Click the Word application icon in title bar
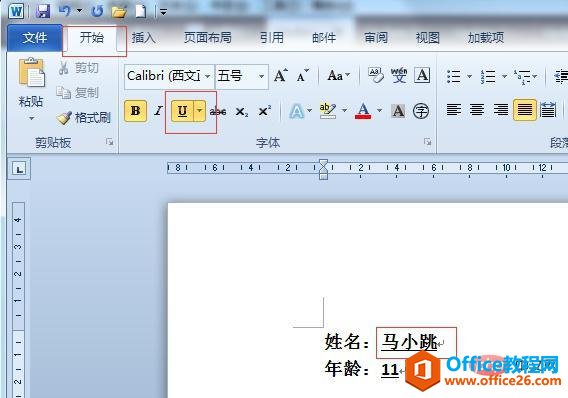Image resolution: width=568 pixels, height=398 pixels. (x=16, y=11)
